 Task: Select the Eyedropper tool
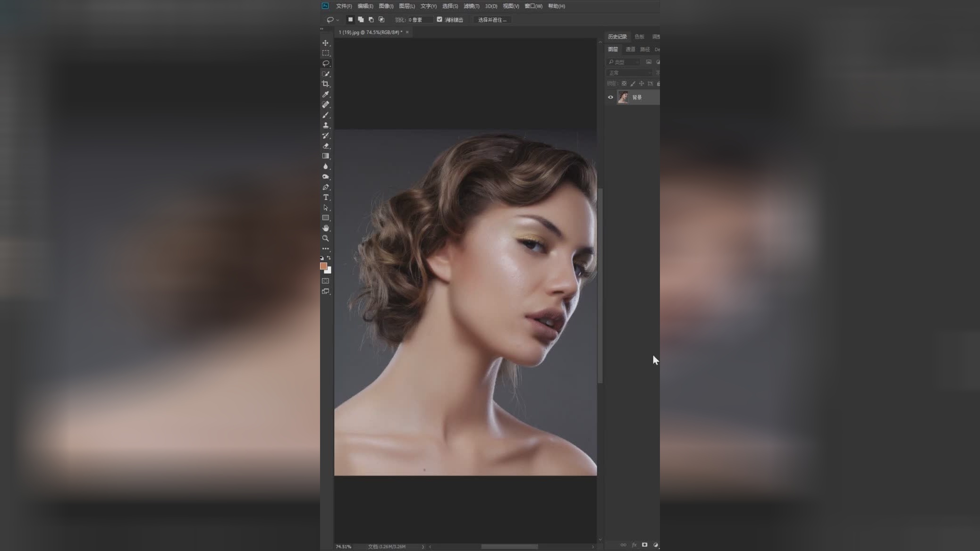[x=326, y=94]
